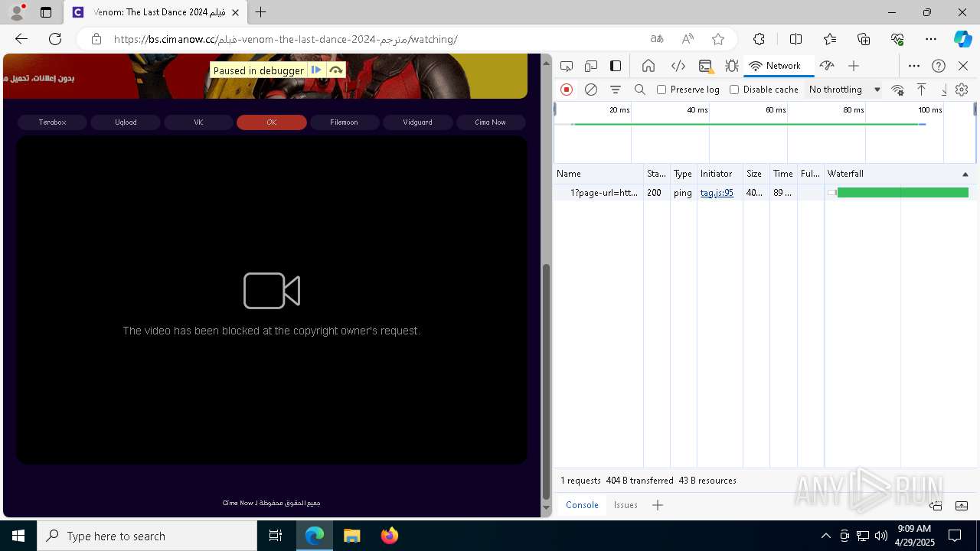Select the inspect element tool in DevTools
Image resolution: width=980 pixels, height=551 pixels.
click(x=567, y=66)
